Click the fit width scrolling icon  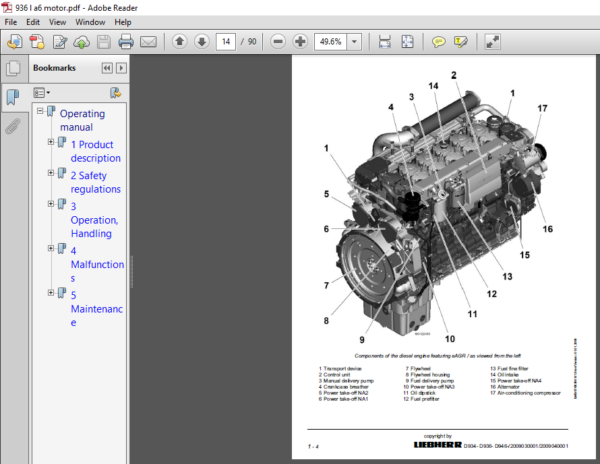(385, 41)
